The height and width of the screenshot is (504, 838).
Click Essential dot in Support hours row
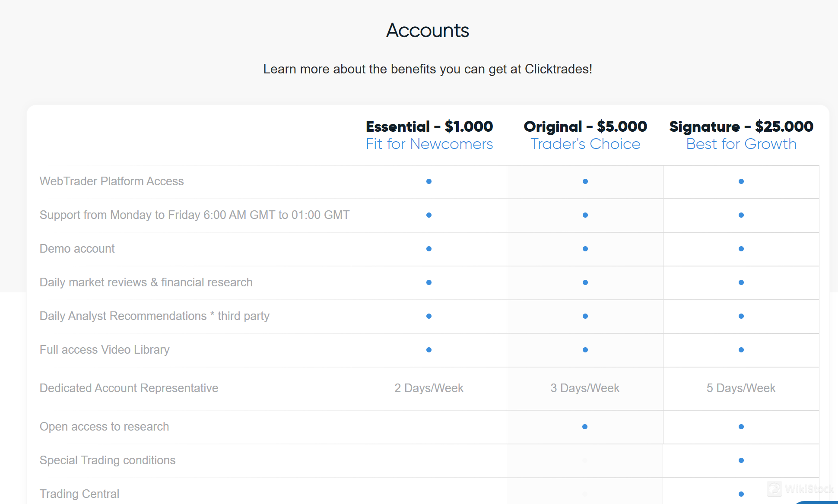pos(429,215)
